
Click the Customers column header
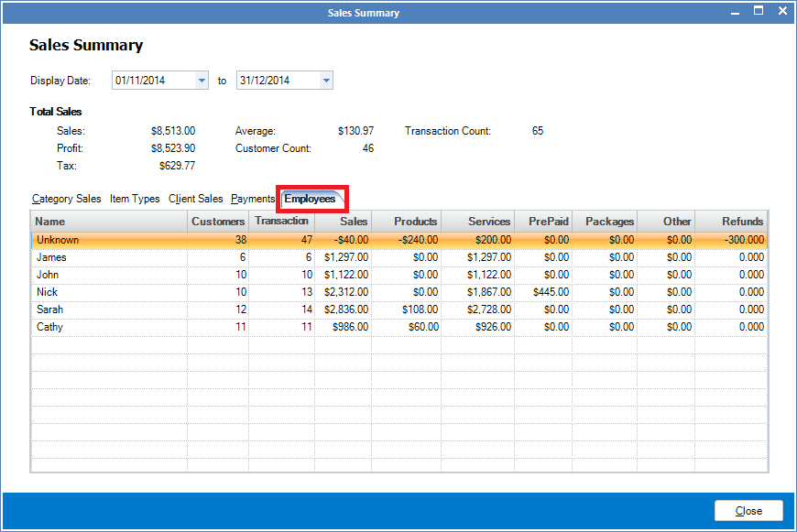[217, 222]
